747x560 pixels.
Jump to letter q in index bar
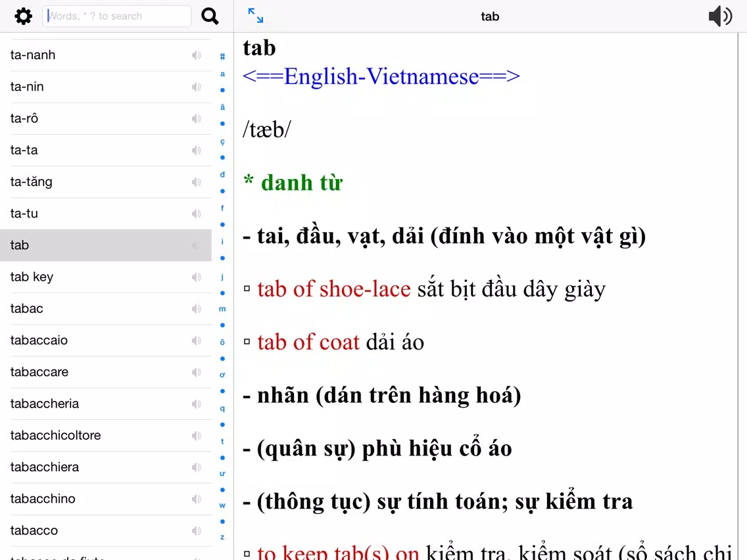coord(222,409)
